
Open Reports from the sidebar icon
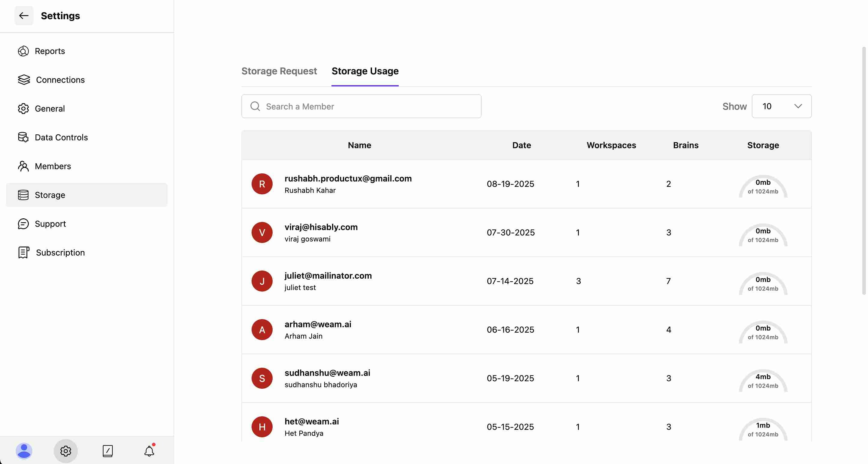23,51
